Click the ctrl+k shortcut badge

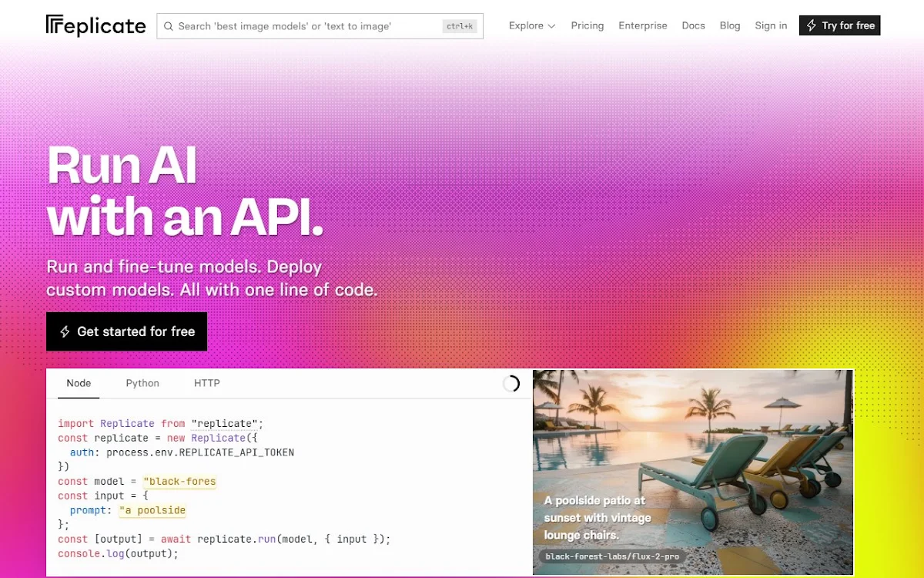(x=460, y=26)
